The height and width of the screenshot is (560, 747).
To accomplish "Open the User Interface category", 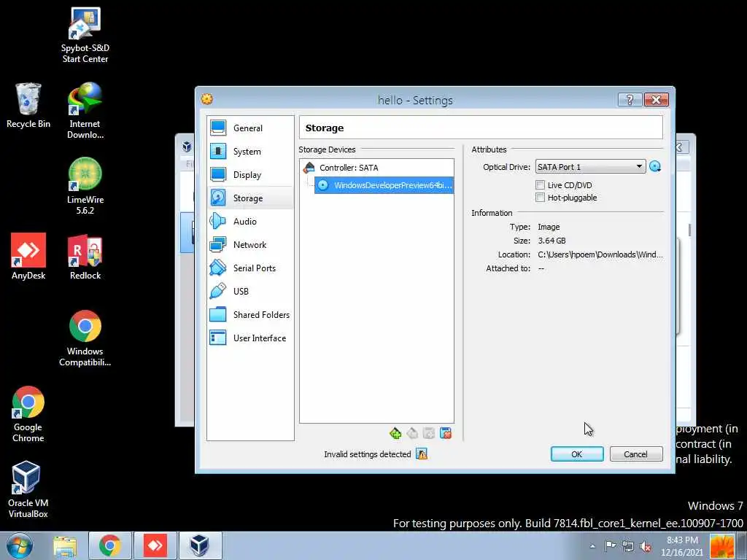I will (x=250, y=338).
